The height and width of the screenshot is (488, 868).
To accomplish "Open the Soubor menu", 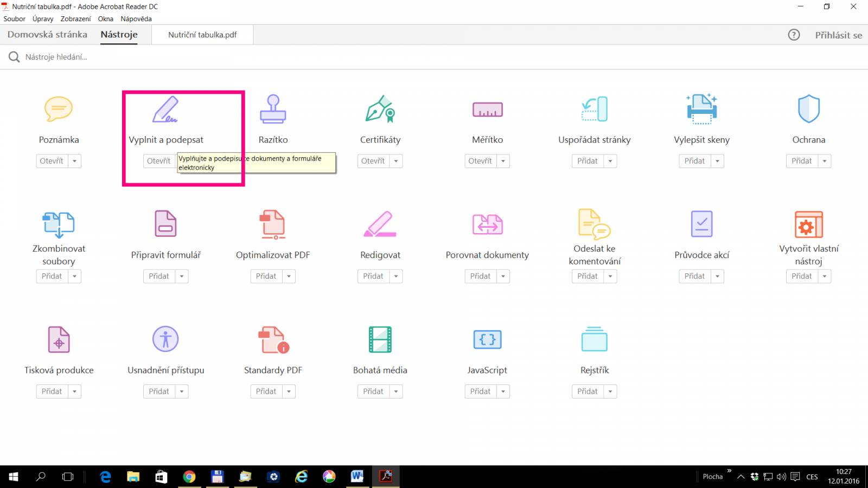I will (14, 18).
